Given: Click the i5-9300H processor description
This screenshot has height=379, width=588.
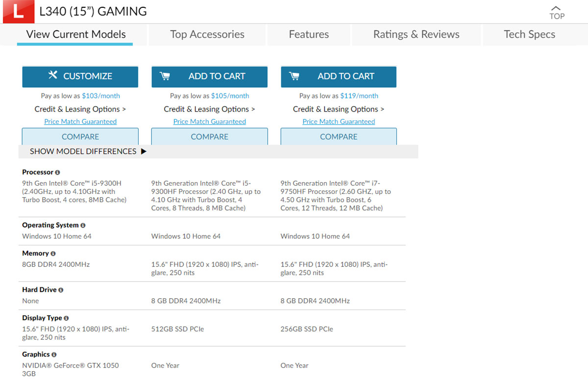Looking at the screenshot, I should tap(74, 191).
